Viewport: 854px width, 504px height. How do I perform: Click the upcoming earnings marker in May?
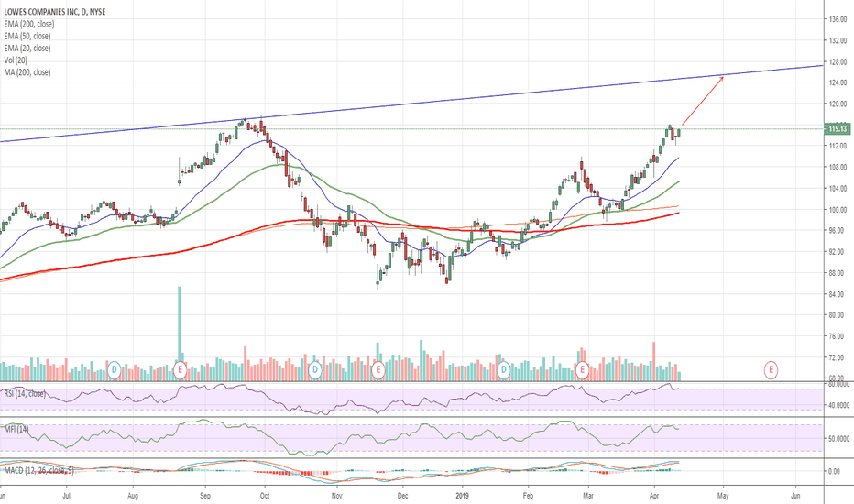771,370
